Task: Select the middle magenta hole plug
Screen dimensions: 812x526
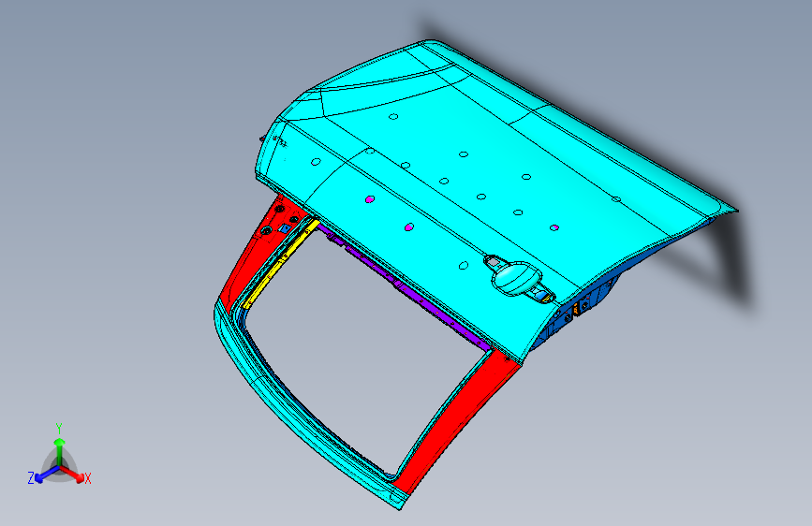Action: [x=409, y=226]
